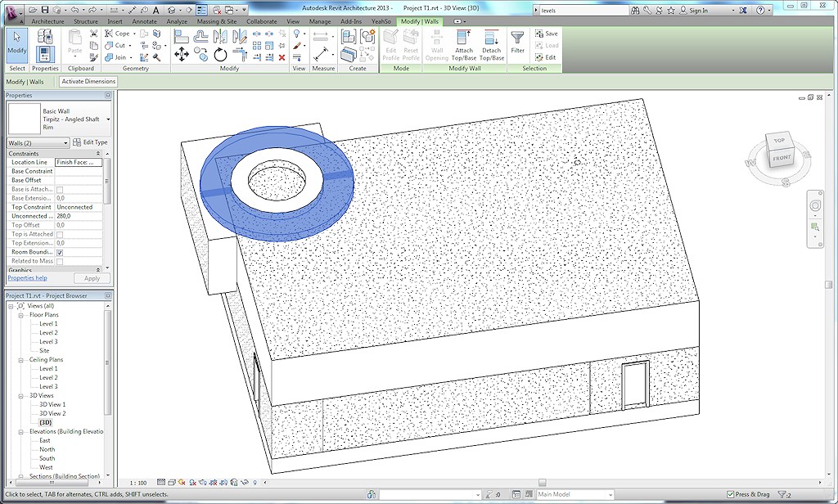Open the Properties help link
Image resolution: width=838 pixels, height=504 pixels.
point(27,278)
